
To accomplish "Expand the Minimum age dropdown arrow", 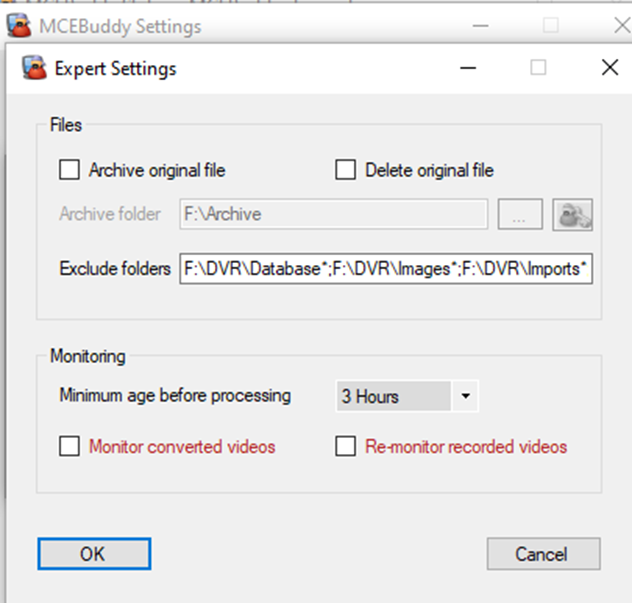I will point(465,397).
